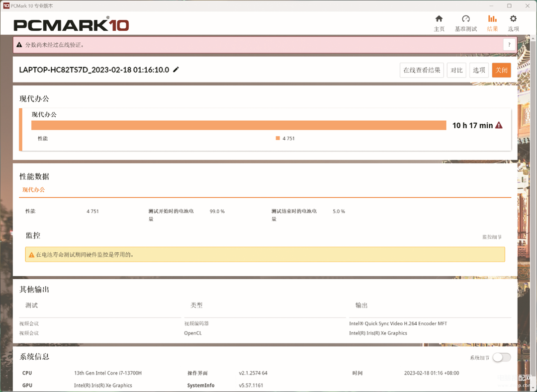Screen dimensions: 537x392
Task: Click the PCMARK 10 logo
Action: click(71, 25)
